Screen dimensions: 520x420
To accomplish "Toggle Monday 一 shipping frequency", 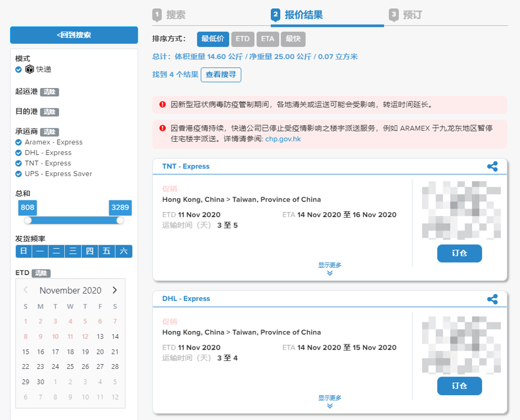I will tap(40, 251).
